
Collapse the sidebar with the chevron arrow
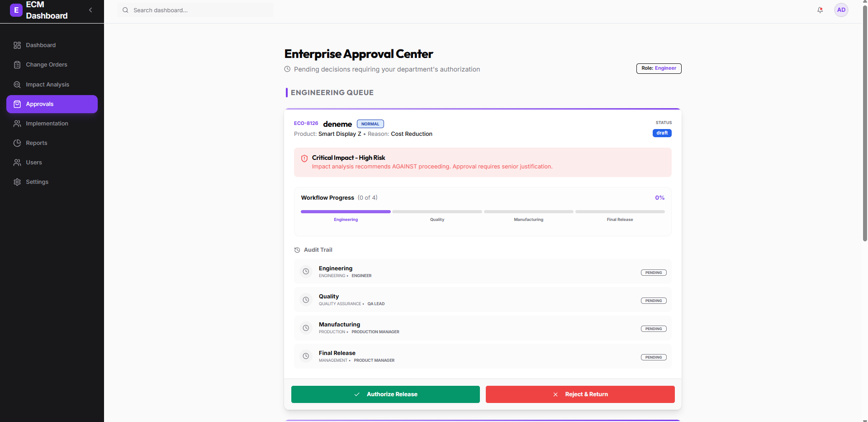pyautogui.click(x=90, y=10)
